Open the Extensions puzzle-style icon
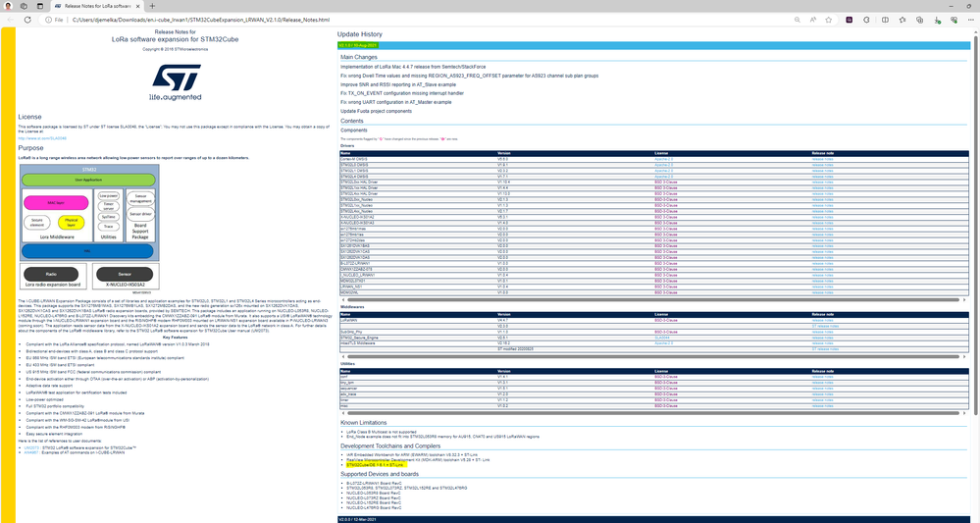Image resolution: width=980 pixels, height=523 pixels. click(x=866, y=20)
